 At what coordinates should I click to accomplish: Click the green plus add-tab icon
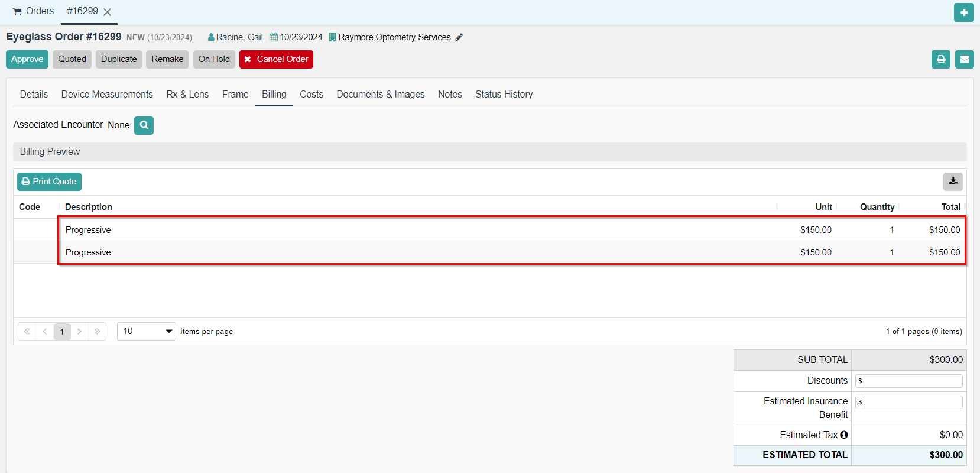click(963, 12)
